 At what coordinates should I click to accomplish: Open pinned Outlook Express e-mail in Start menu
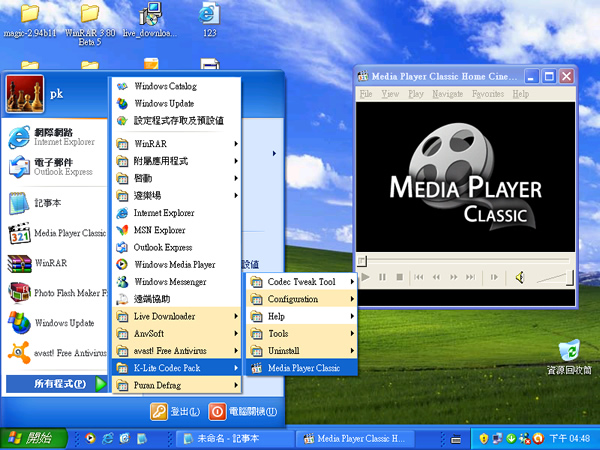56,166
